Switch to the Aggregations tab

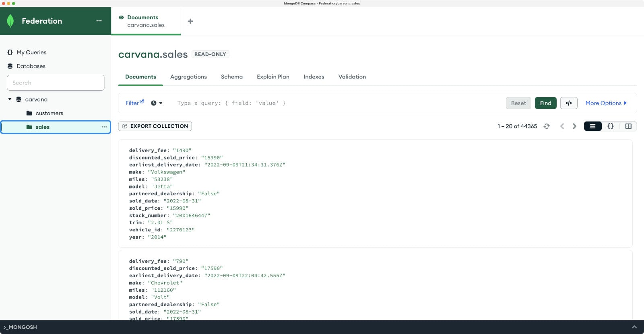tap(188, 77)
